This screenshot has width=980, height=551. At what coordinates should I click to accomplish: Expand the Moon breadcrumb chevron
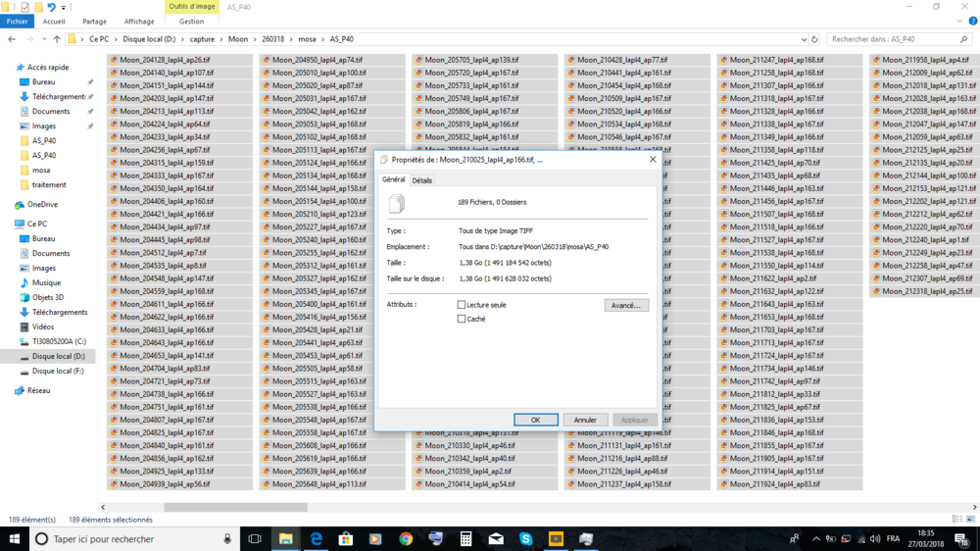click(x=255, y=39)
